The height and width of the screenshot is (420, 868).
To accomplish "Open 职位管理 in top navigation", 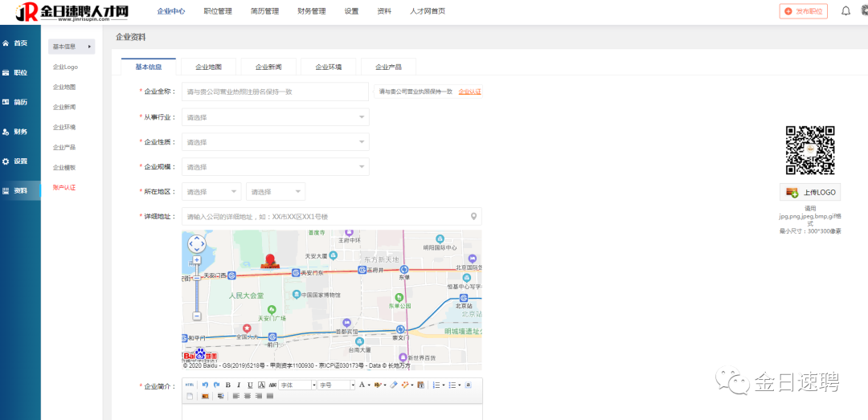I will click(218, 11).
